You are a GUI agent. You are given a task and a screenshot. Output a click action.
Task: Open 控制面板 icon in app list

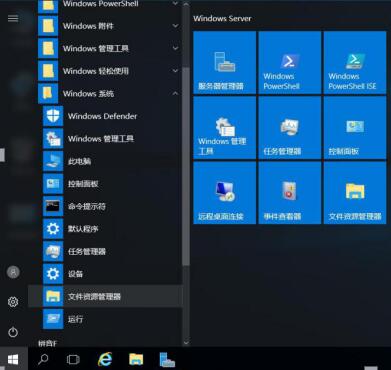click(x=53, y=184)
